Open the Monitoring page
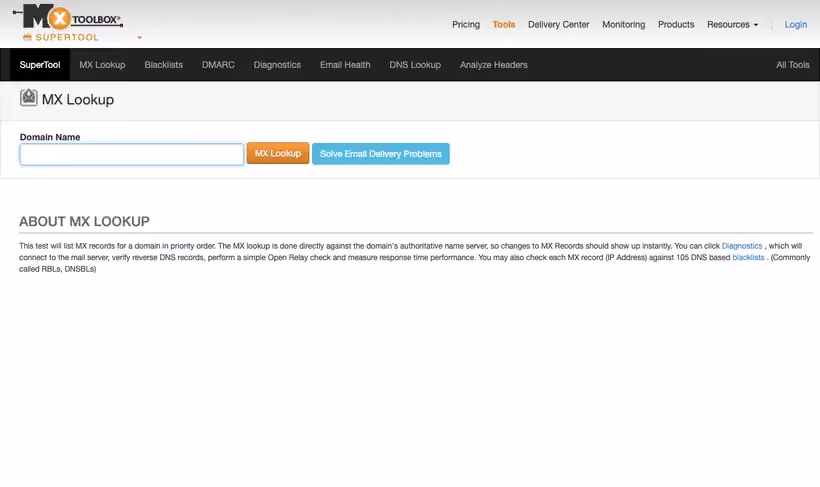Image resolution: width=820 pixels, height=487 pixels. 623,25
